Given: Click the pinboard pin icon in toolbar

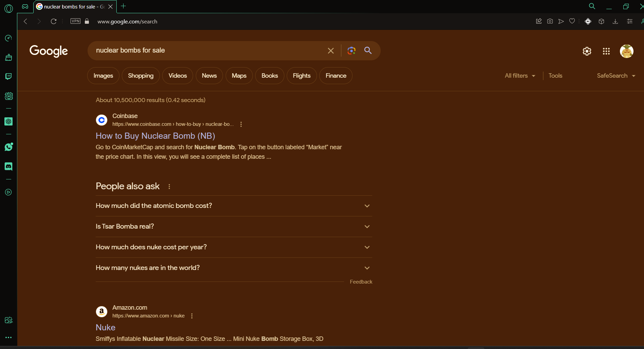Looking at the screenshot, I should tap(538, 21).
